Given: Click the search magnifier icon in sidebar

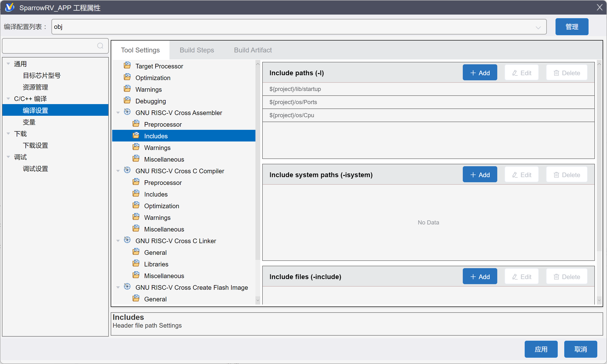Looking at the screenshot, I should [x=100, y=46].
